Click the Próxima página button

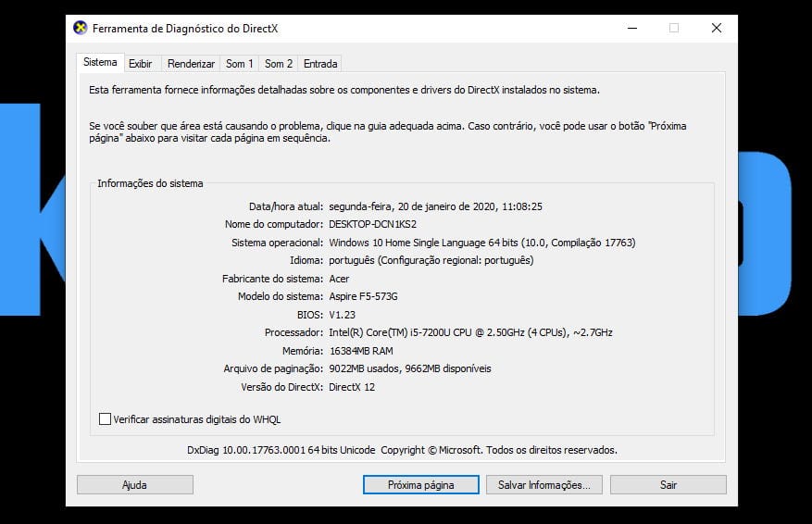pos(421,484)
